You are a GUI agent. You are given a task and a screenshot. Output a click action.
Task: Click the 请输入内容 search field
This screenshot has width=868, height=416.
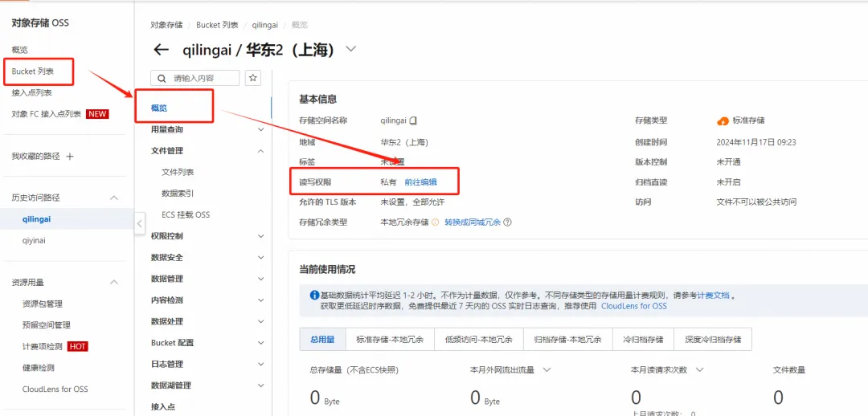coord(194,78)
